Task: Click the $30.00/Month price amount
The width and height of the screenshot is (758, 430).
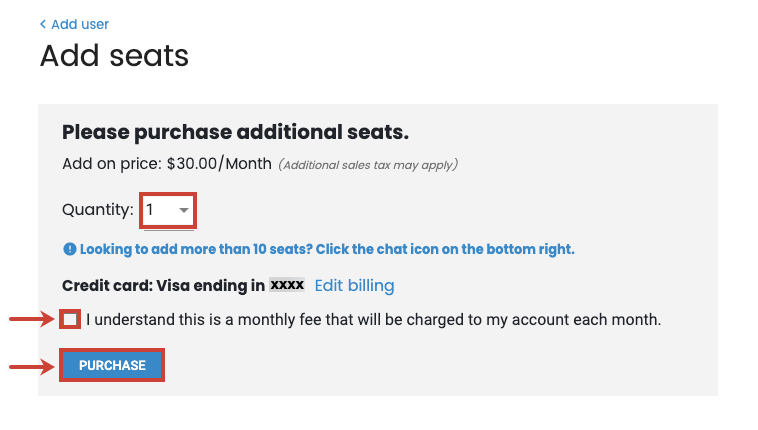Action: click(x=219, y=164)
